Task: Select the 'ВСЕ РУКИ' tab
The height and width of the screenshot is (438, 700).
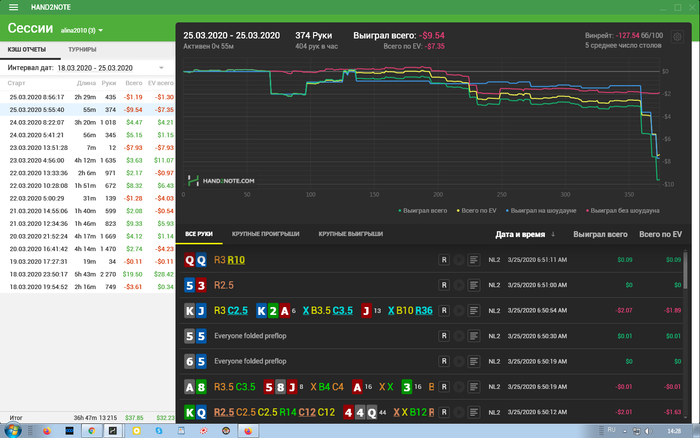Action: click(199, 234)
